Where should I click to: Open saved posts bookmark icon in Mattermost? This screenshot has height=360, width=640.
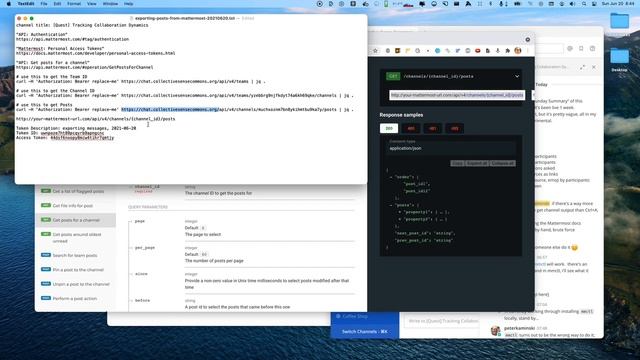pos(581,48)
